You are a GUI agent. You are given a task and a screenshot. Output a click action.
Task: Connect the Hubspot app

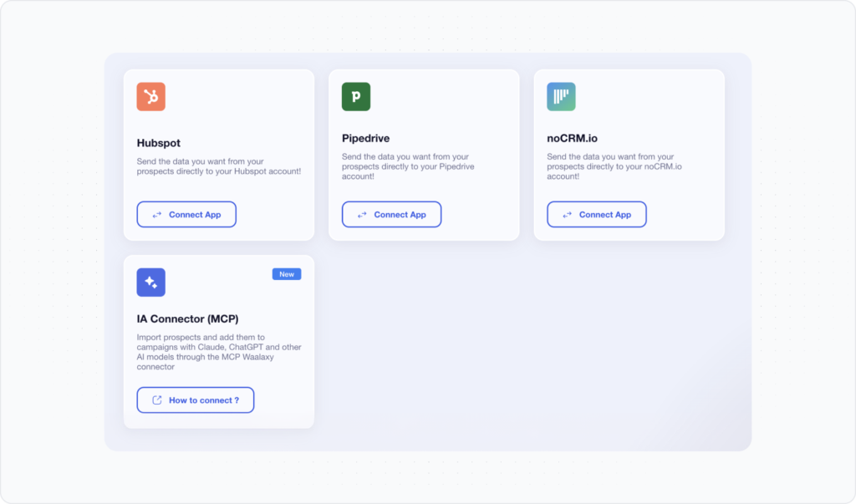186,215
